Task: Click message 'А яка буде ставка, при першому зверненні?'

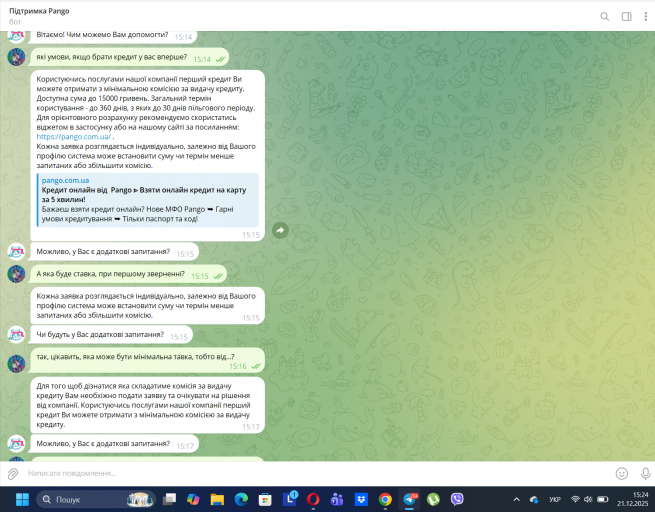Action: click(x=128, y=274)
